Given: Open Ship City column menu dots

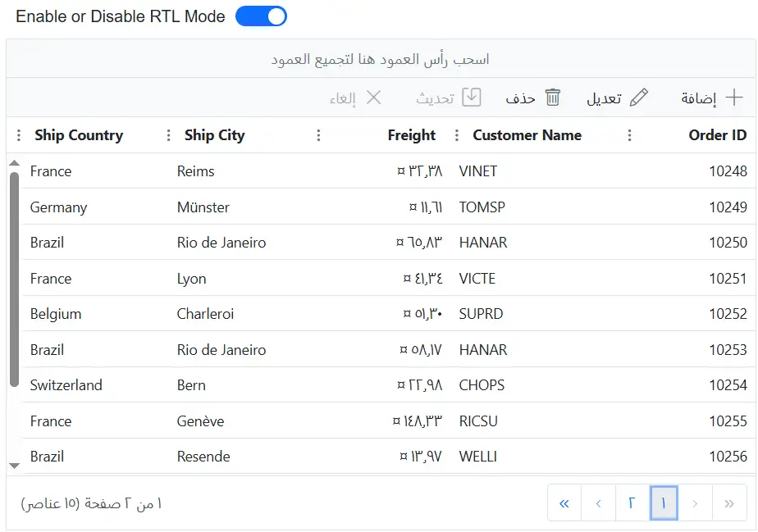Looking at the screenshot, I should tap(169, 136).
